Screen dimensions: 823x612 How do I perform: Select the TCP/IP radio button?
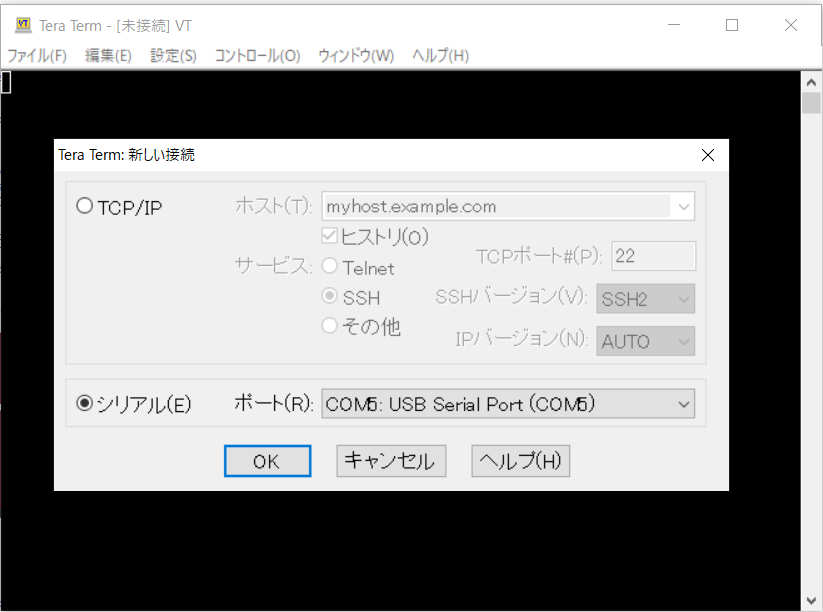pyautogui.click(x=85, y=207)
